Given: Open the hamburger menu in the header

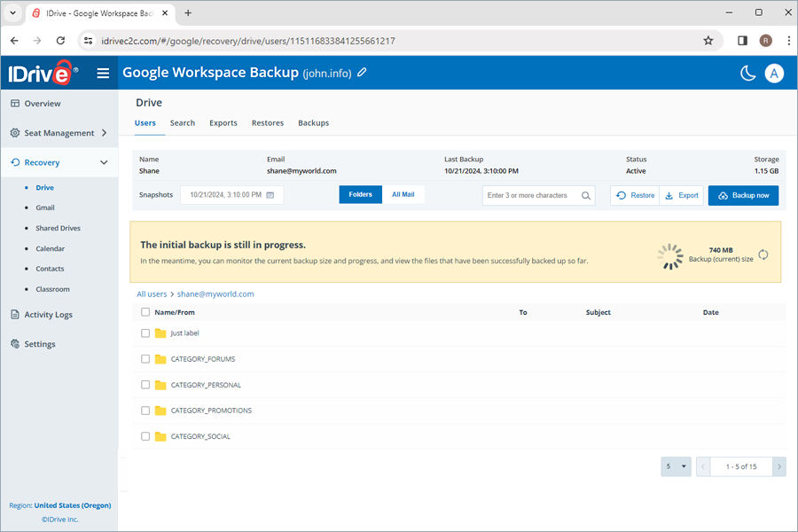Looking at the screenshot, I should pyautogui.click(x=104, y=74).
